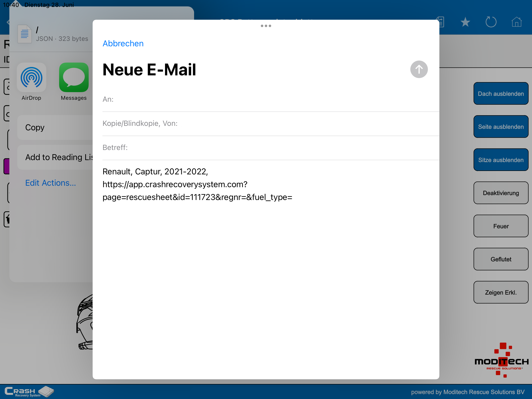Click the Moditech Rescue Solutions logo
This screenshot has height=399, width=532.
click(x=502, y=360)
